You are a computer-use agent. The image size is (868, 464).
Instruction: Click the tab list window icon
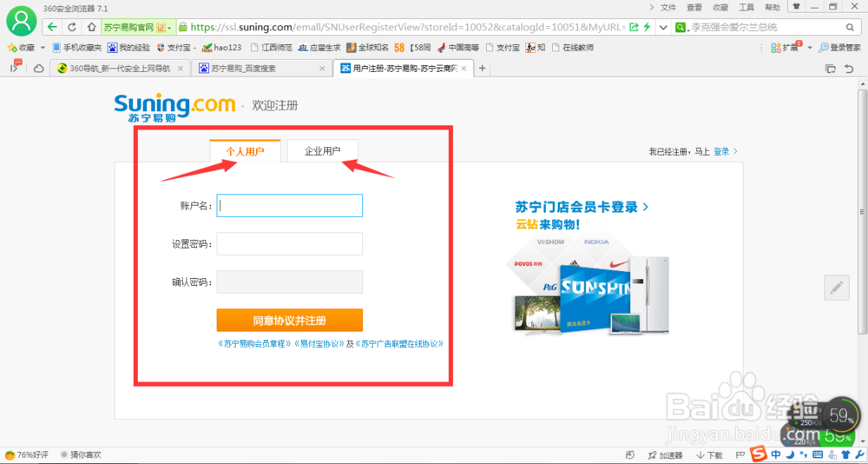(831, 69)
